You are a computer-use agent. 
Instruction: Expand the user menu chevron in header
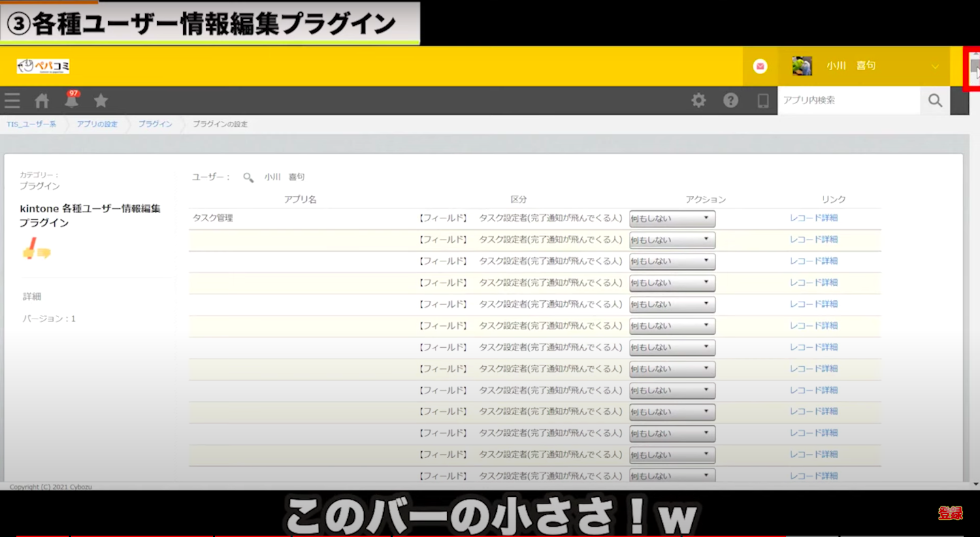coord(935,67)
